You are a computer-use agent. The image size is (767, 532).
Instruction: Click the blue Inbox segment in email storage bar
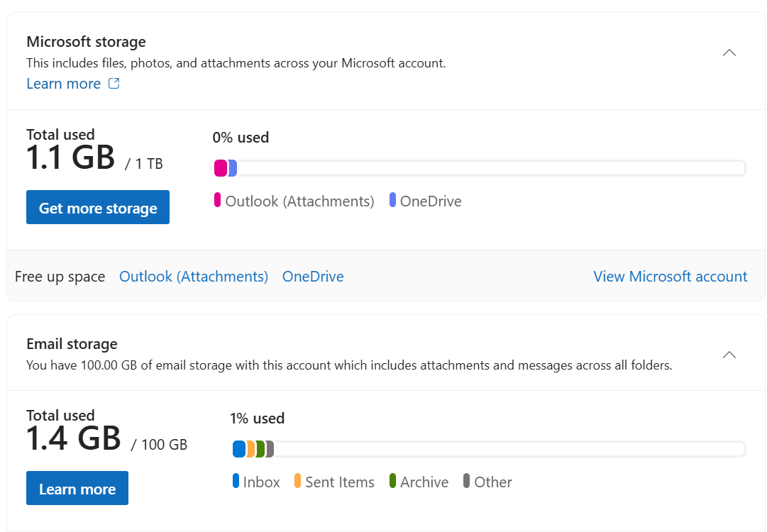tap(239, 449)
